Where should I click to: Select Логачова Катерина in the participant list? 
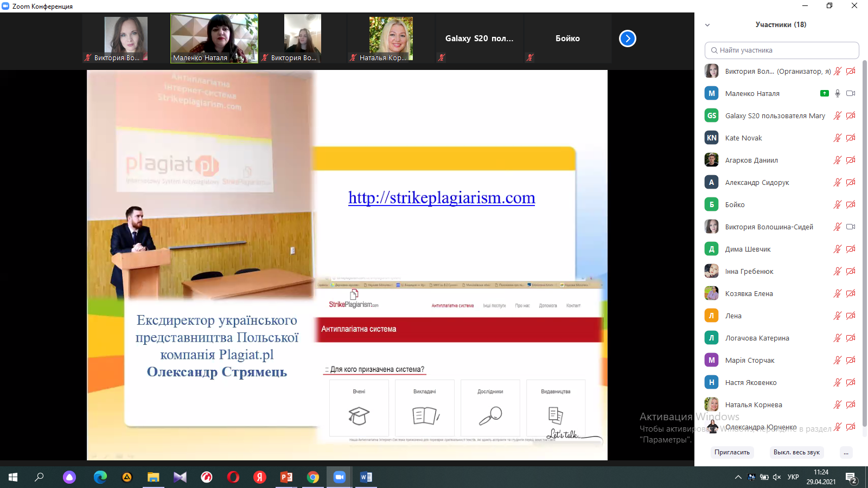pyautogui.click(x=757, y=338)
